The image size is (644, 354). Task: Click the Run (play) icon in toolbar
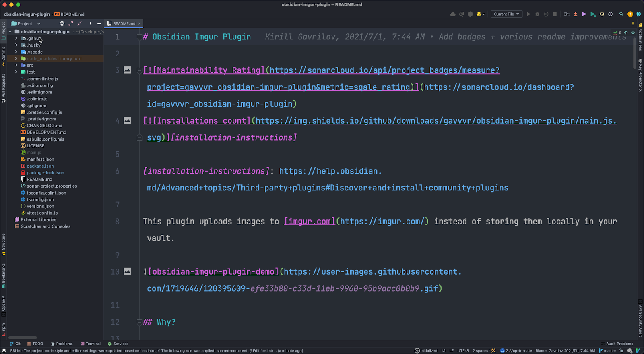529,14
